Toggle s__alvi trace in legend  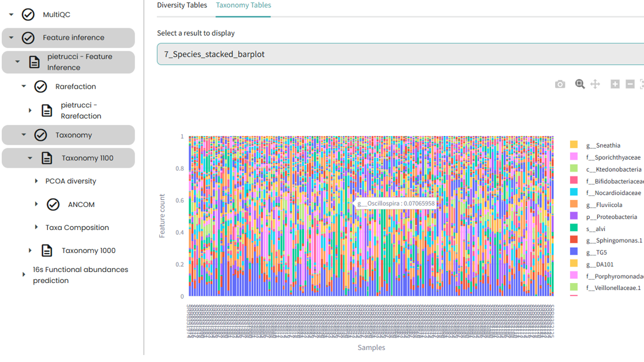(x=596, y=229)
